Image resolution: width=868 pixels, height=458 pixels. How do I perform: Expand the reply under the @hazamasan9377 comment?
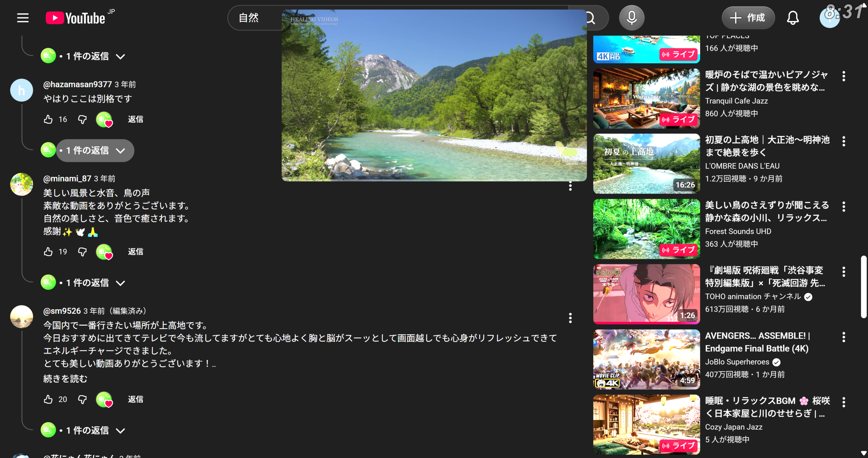[x=92, y=150]
